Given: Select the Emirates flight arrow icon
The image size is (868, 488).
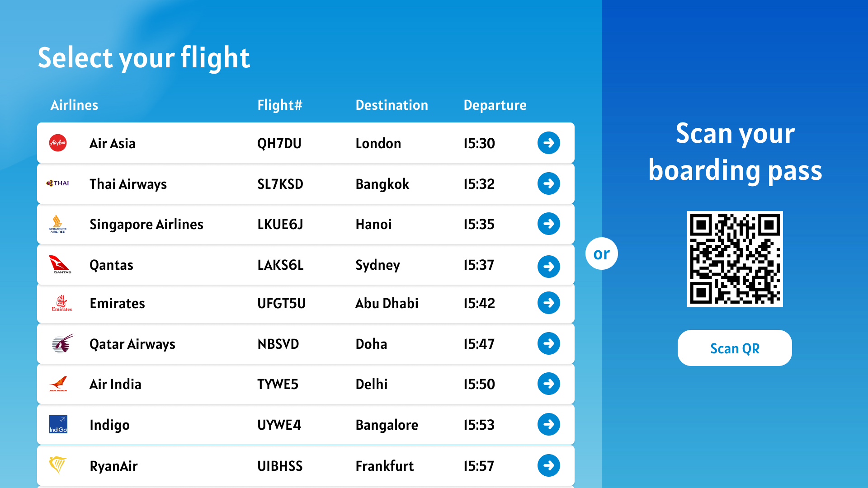Looking at the screenshot, I should [x=549, y=303].
